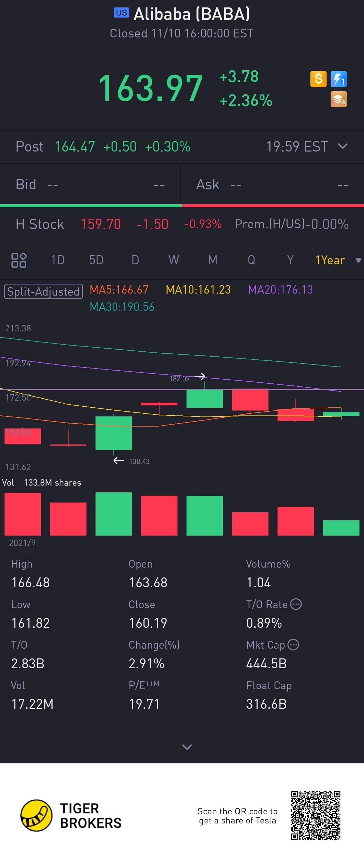This screenshot has height=868, width=364.
Task: Tap the post-market price 164.47
Action: tap(75, 147)
